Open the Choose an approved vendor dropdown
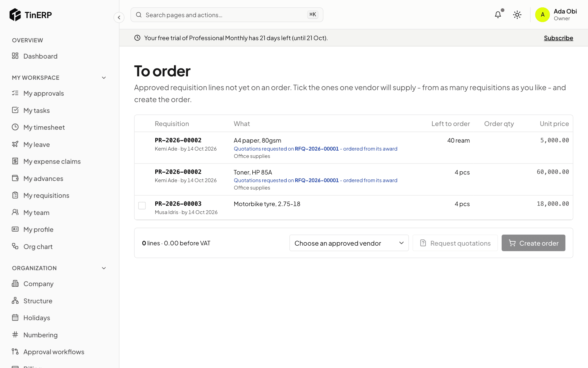The image size is (588, 368). pyautogui.click(x=349, y=243)
